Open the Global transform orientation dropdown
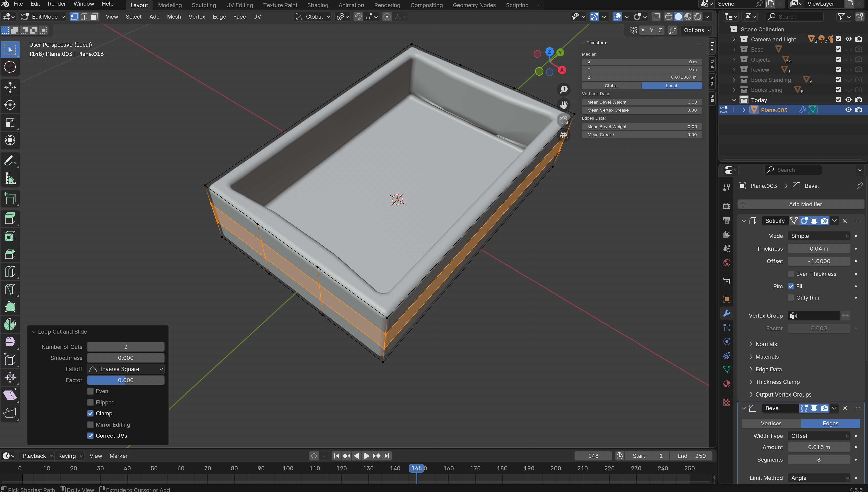This screenshot has height=492, width=868. tap(312, 17)
